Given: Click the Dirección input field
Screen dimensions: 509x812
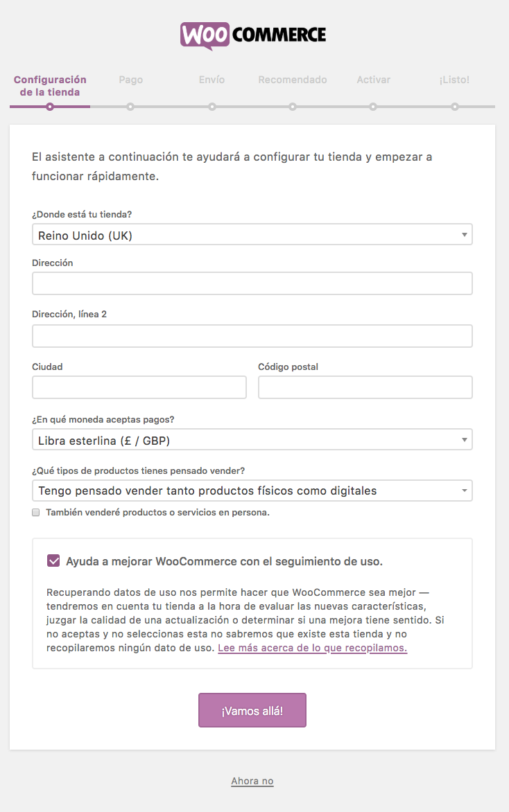Looking at the screenshot, I should click(x=252, y=283).
